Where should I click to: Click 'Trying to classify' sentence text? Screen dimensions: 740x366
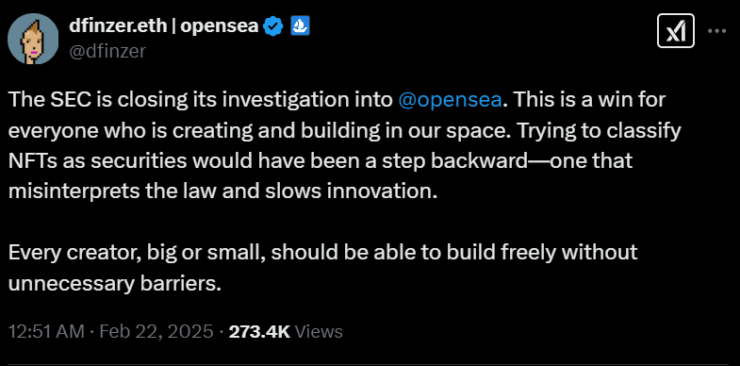tap(602, 132)
